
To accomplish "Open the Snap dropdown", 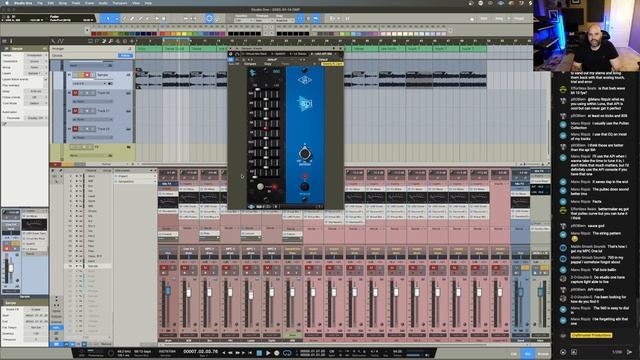I will pyautogui.click(x=284, y=20).
